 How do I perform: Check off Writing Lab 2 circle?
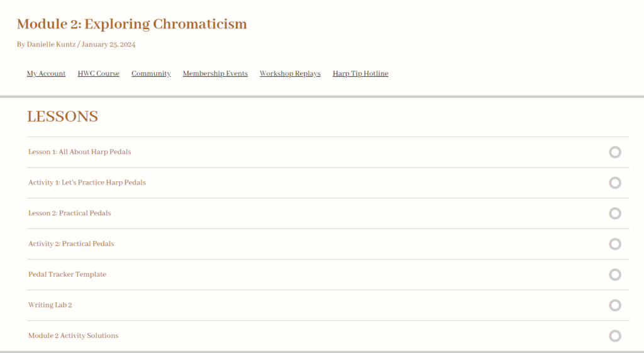point(615,305)
